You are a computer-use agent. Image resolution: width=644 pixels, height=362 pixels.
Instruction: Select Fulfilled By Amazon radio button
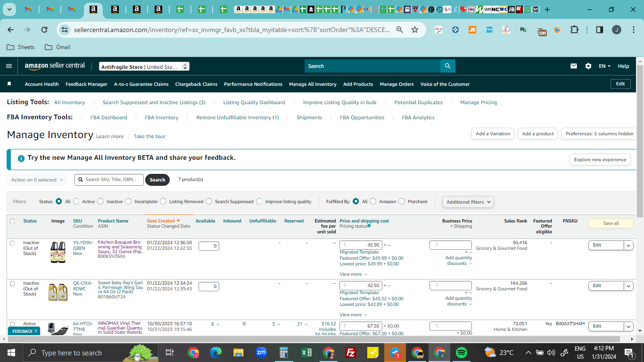point(373,201)
